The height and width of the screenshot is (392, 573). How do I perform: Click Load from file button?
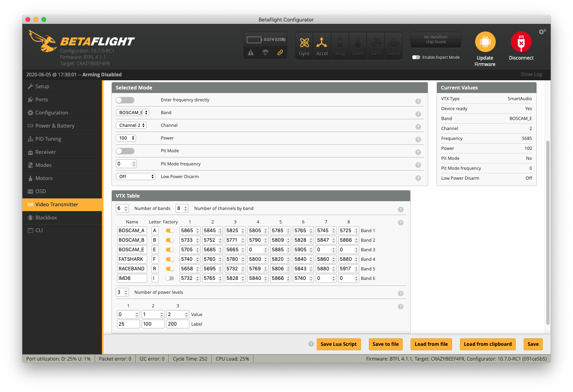(x=431, y=344)
